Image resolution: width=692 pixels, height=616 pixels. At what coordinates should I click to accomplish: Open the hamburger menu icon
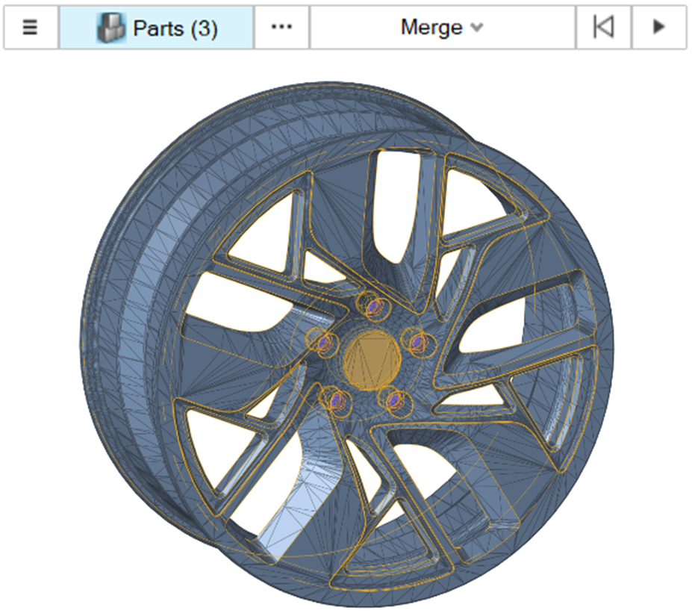(30, 27)
